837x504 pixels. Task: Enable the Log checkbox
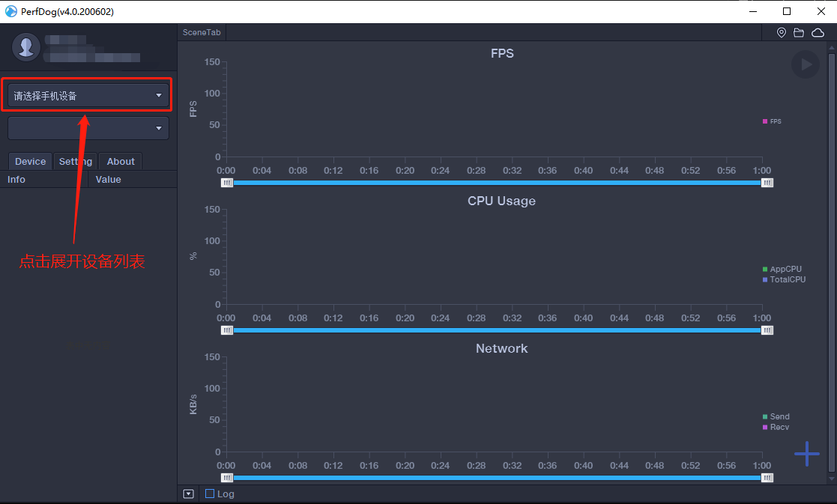pyautogui.click(x=210, y=494)
